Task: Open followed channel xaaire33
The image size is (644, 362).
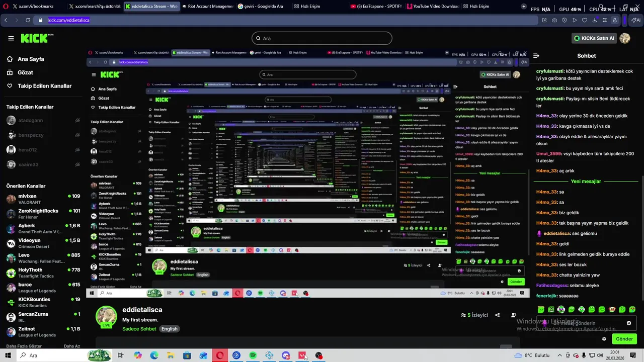Action: (43, 164)
